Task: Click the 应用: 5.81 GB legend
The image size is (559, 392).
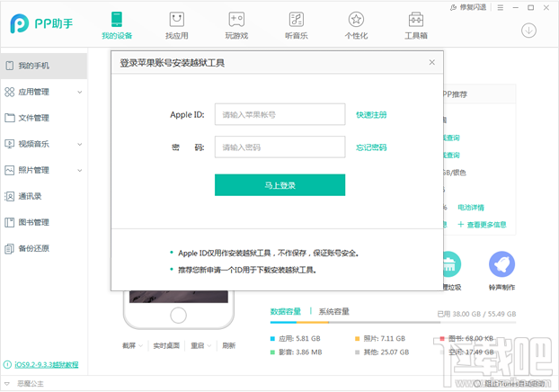Action: pyautogui.click(x=295, y=338)
